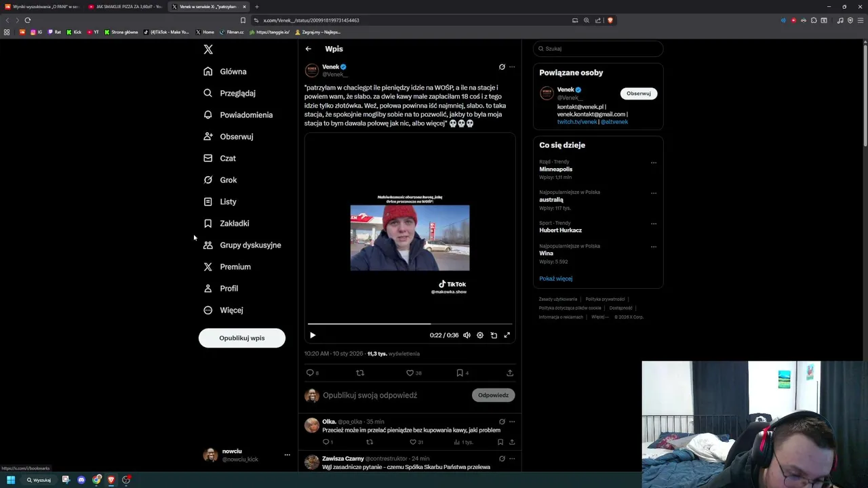Follow Venek with the Obserwuj button
Image resolution: width=868 pixels, height=488 pixels.
[x=638, y=94]
